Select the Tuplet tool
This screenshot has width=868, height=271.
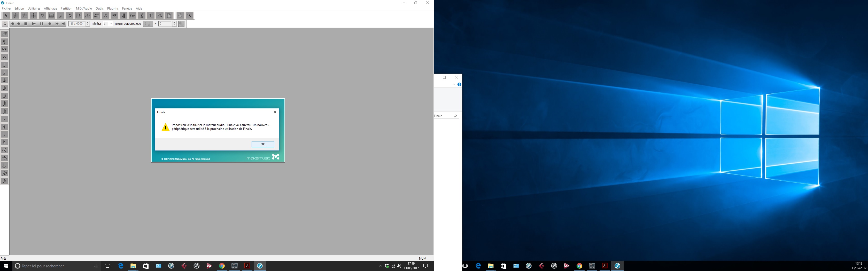coord(87,15)
